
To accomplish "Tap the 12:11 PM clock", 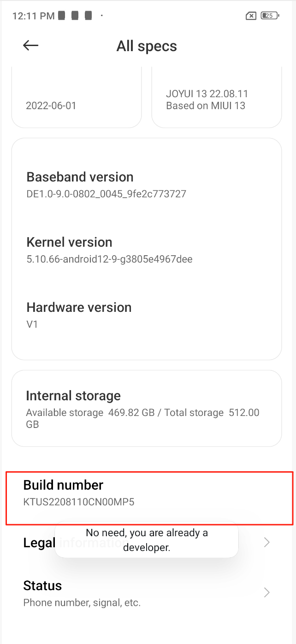I will coord(33,16).
